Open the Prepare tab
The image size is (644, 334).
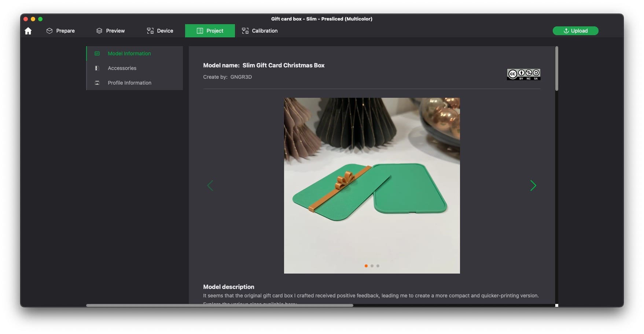[60, 31]
